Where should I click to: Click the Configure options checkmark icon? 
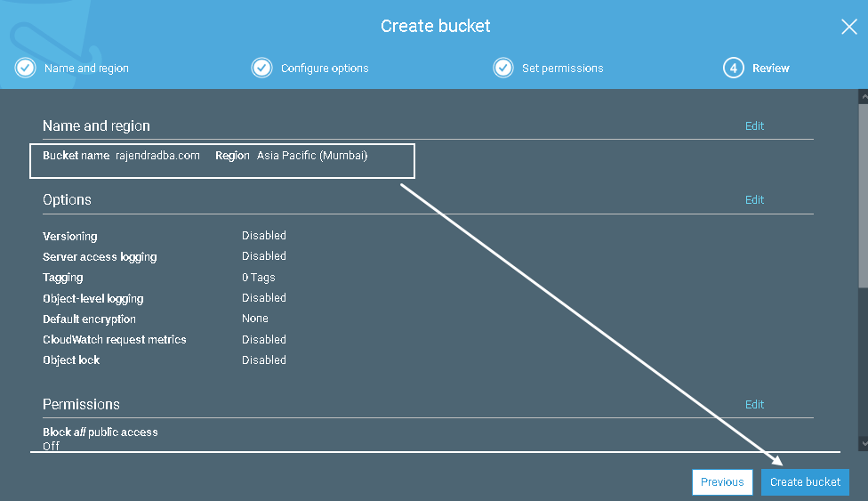point(261,68)
